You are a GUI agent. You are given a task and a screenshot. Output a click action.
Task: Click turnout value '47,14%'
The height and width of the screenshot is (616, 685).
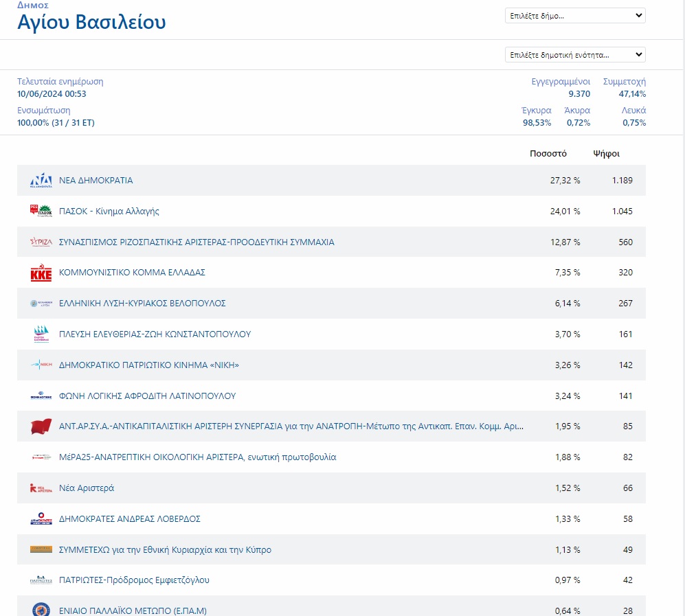pos(632,94)
